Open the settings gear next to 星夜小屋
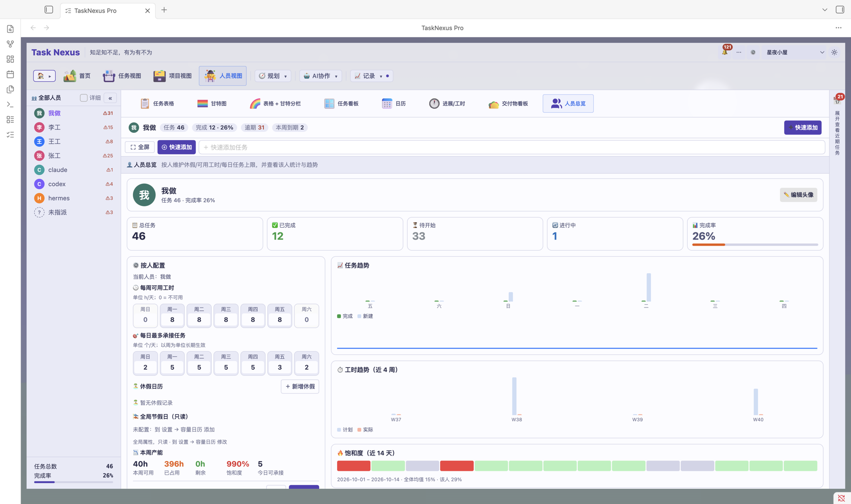851x504 pixels. coord(753,52)
